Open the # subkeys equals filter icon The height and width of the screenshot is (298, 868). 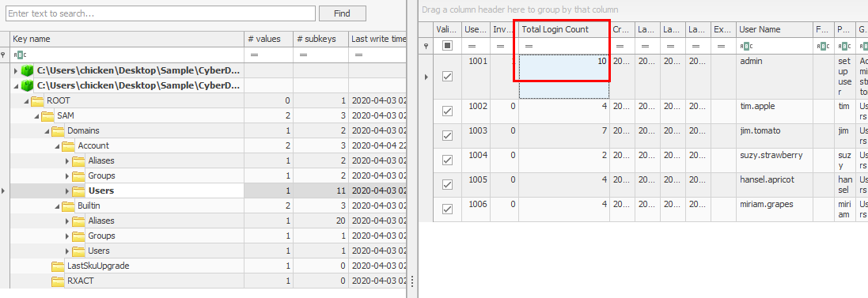(x=303, y=55)
